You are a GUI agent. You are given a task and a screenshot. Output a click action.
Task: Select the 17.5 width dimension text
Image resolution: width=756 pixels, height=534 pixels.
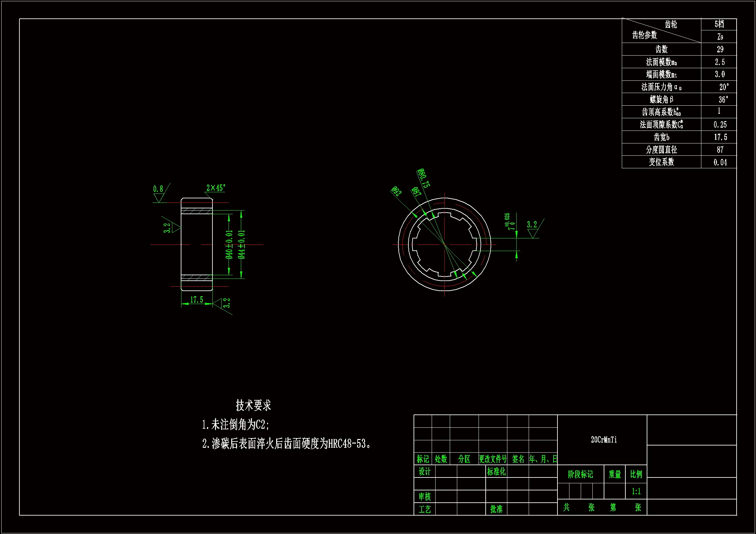click(197, 300)
